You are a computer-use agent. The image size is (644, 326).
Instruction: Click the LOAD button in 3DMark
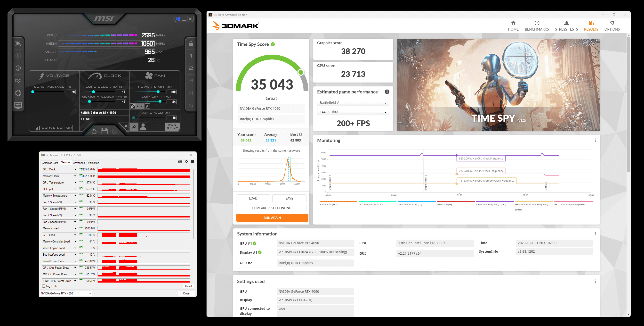pyautogui.click(x=253, y=198)
